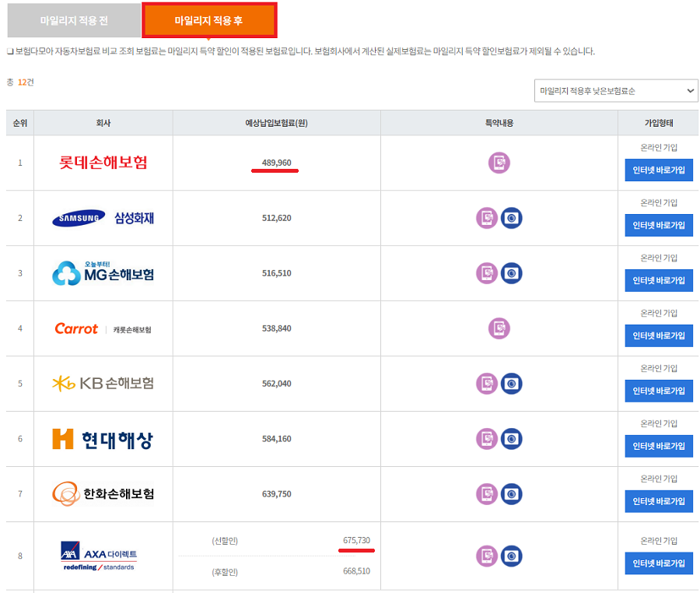Click the premium value 538,840
This screenshot has height=593, width=700.
pyautogui.click(x=277, y=328)
